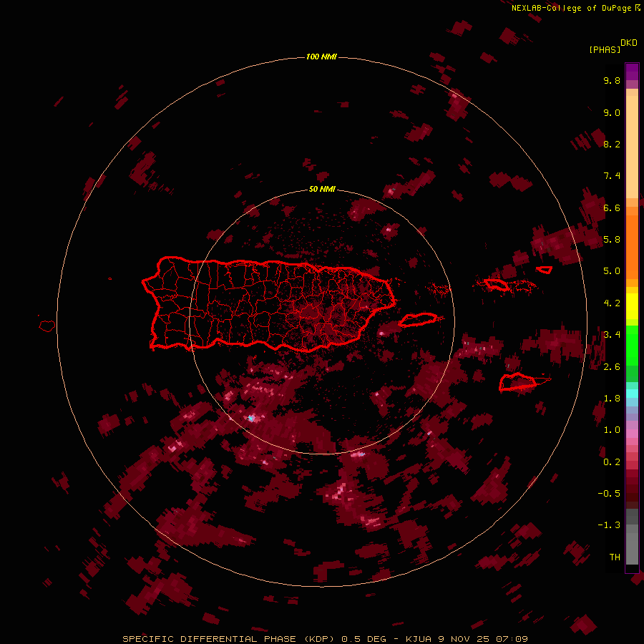This screenshot has height=644, width=644.
Task: Click the small Mona island outline far west
Action: 47,326
